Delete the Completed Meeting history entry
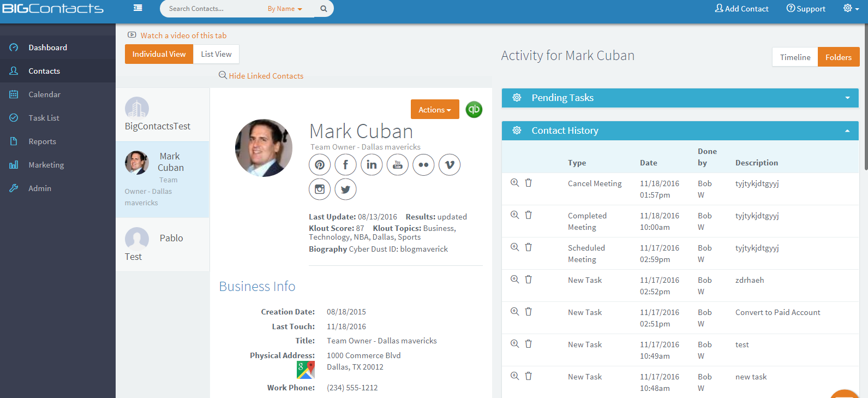Screen dimensions: 868x398 [x=528, y=215]
